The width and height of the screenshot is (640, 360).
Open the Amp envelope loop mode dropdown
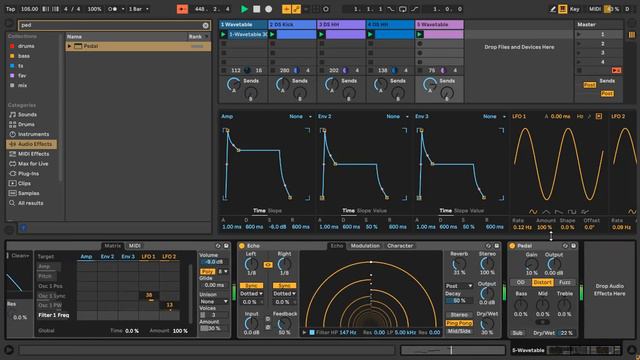coord(300,117)
